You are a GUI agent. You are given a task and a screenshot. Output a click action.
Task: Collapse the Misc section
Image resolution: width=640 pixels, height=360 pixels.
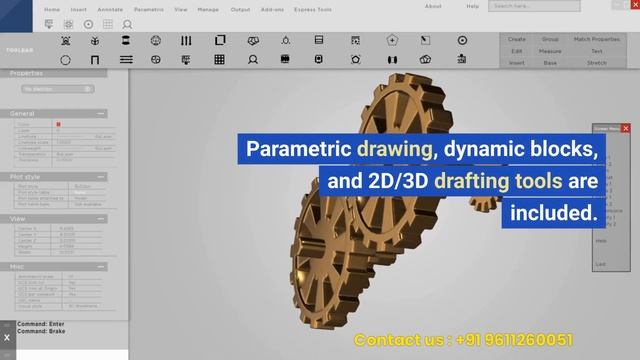coord(101,267)
